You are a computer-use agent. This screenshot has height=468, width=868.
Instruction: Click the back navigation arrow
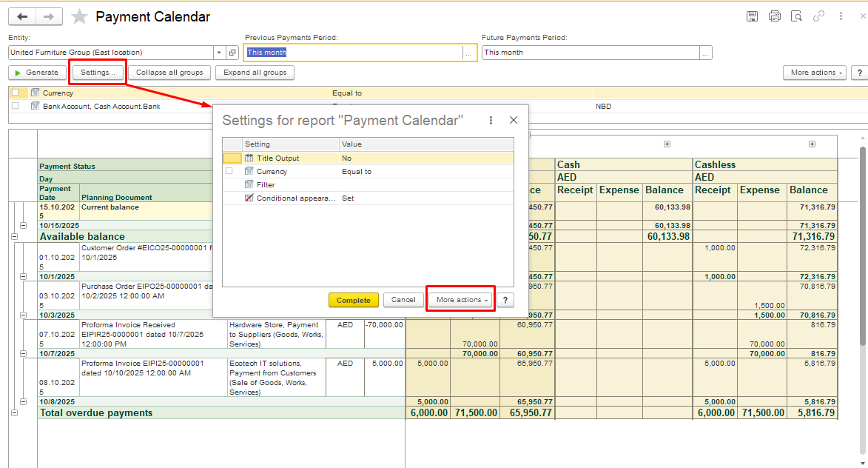[22, 17]
